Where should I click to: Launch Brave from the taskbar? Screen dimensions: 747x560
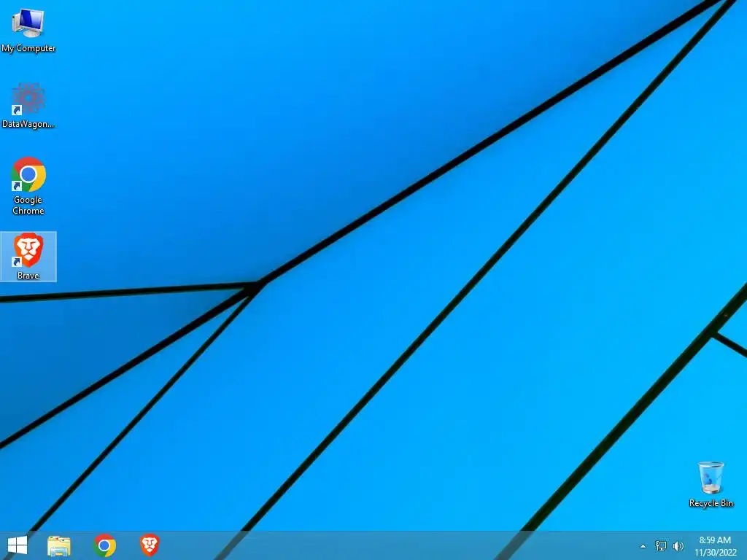[149, 545]
